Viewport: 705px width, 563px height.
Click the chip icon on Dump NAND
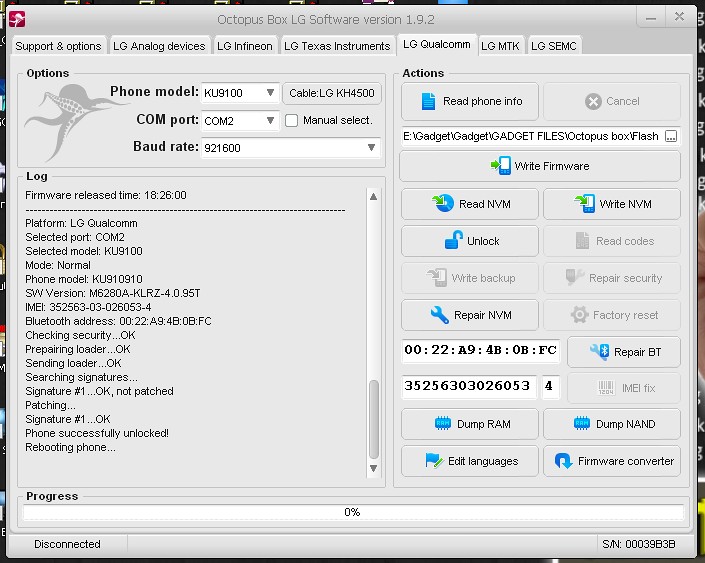(582, 424)
